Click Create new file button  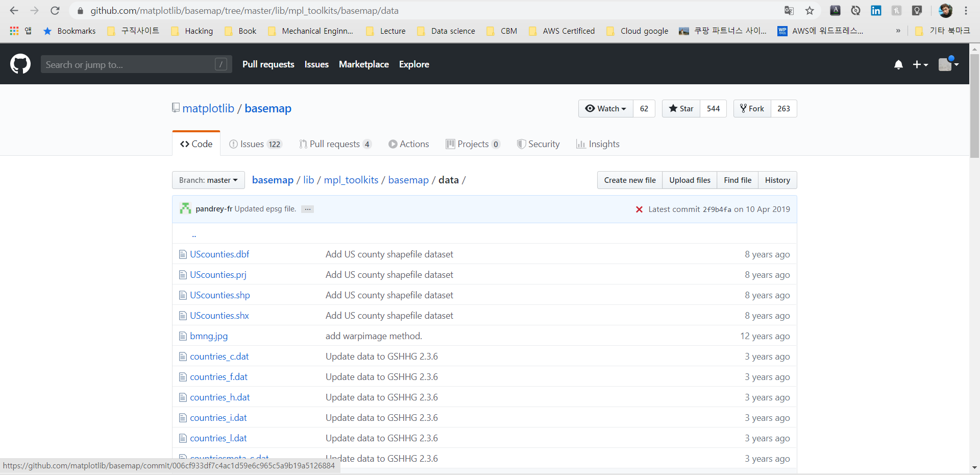point(630,180)
